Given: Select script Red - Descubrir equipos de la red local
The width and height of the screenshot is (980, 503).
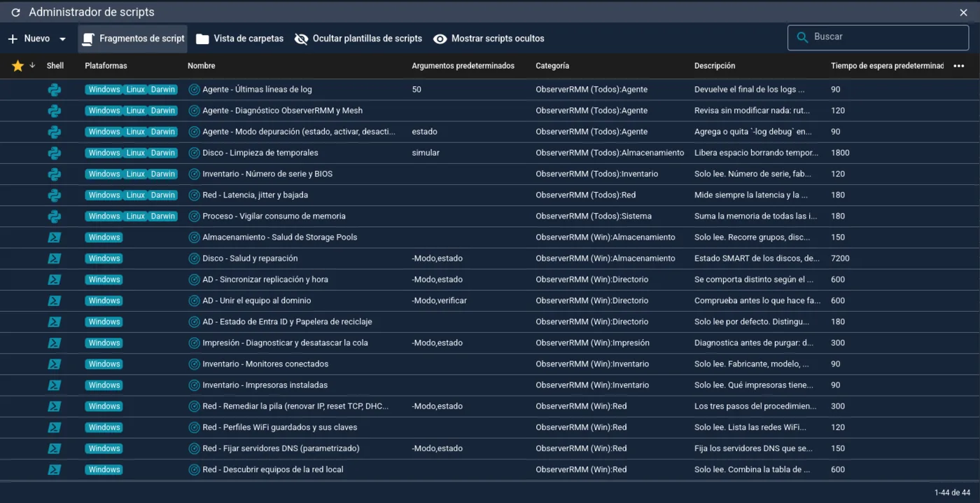Looking at the screenshot, I should [273, 469].
